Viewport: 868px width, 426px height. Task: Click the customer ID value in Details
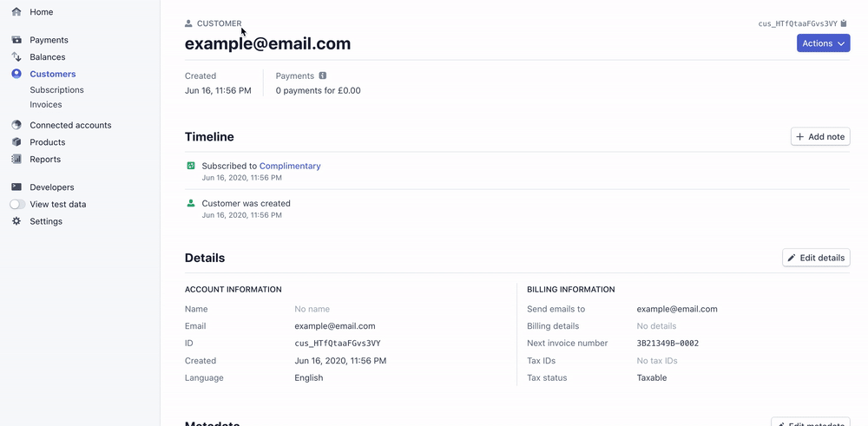[337, 344]
